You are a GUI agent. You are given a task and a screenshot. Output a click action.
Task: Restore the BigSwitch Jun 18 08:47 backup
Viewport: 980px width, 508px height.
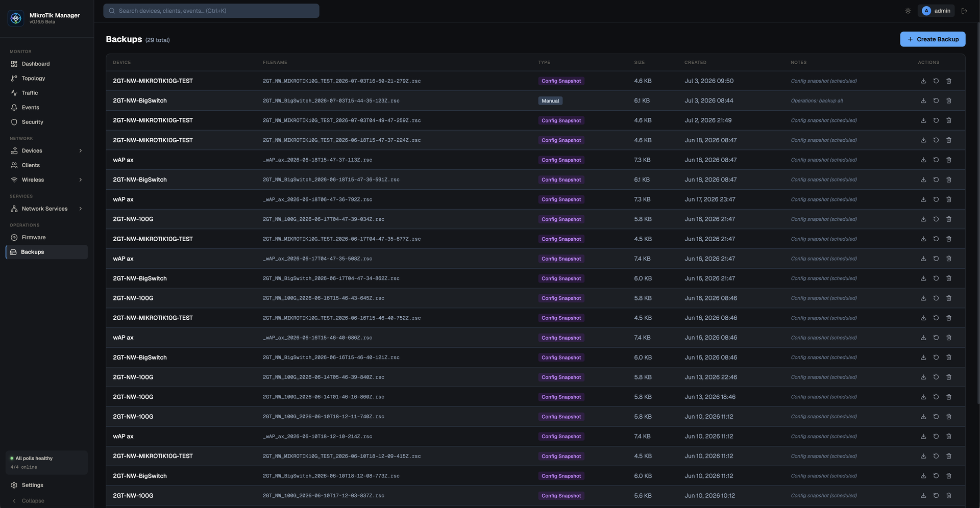click(x=936, y=180)
